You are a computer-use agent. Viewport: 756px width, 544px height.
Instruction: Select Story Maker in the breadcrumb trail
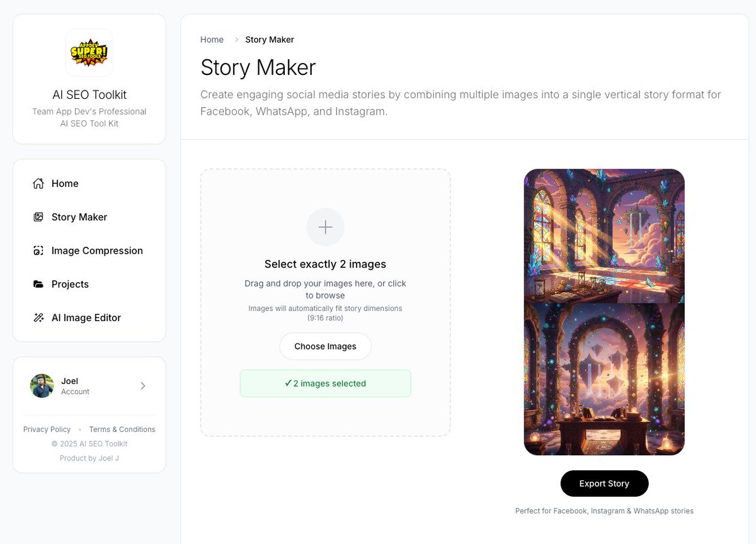click(270, 39)
